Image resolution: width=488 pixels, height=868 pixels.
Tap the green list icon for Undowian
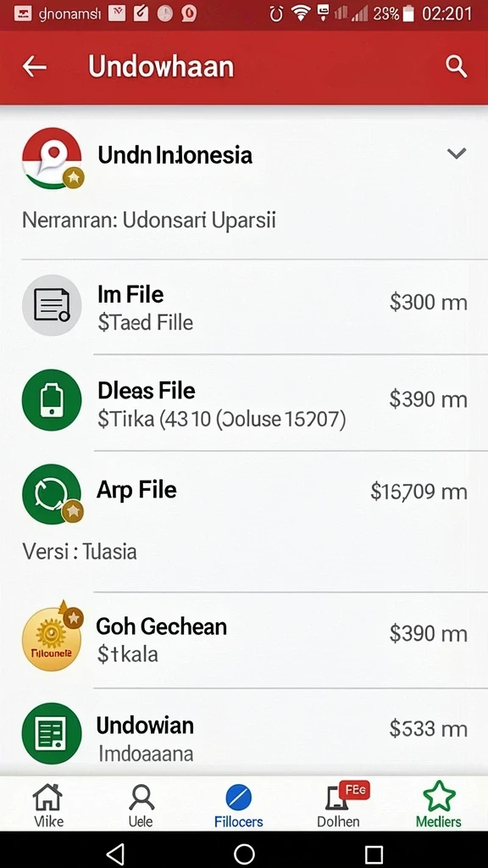tap(52, 733)
